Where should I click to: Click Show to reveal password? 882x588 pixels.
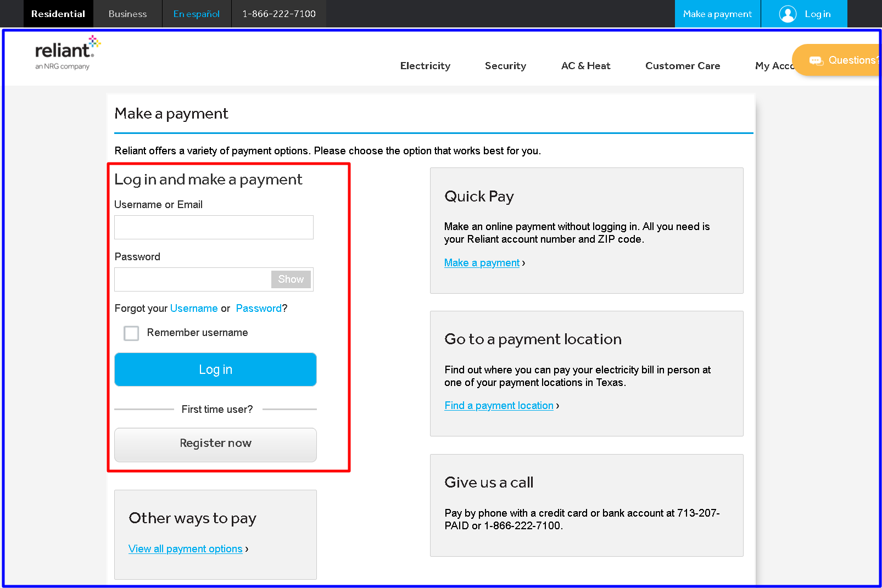click(291, 279)
